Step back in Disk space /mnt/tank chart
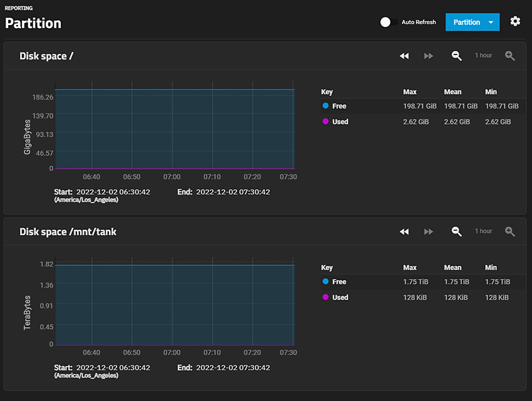This screenshot has width=532, height=401. tap(404, 232)
